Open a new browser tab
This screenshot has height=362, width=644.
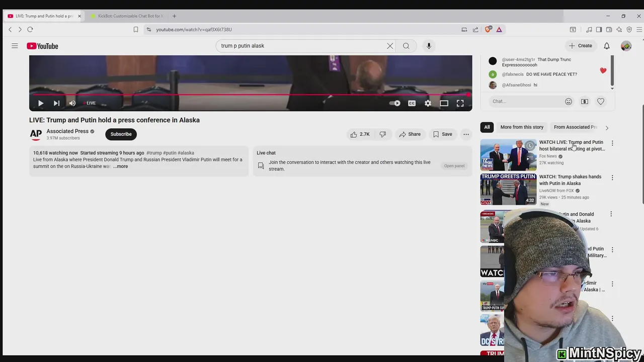[x=175, y=16]
